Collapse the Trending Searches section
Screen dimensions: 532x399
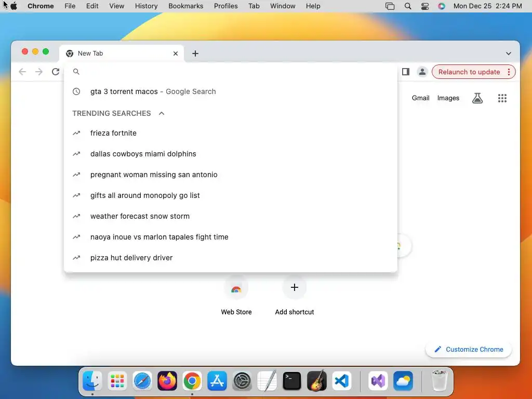click(x=162, y=113)
